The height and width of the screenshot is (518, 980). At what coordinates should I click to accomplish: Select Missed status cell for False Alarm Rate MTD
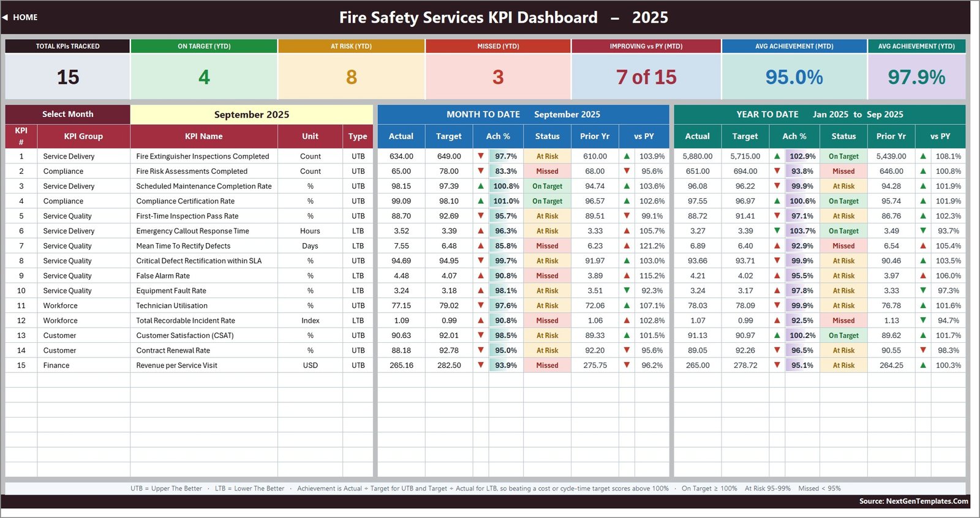pos(547,276)
